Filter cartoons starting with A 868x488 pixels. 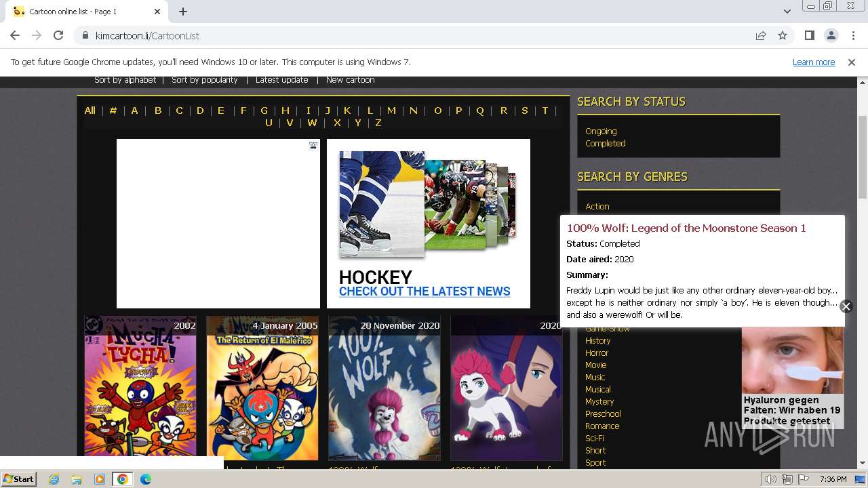coord(134,110)
